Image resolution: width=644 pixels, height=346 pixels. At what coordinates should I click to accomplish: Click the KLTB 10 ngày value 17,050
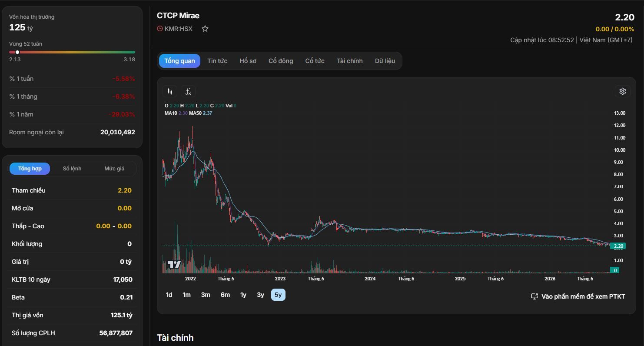click(x=123, y=279)
